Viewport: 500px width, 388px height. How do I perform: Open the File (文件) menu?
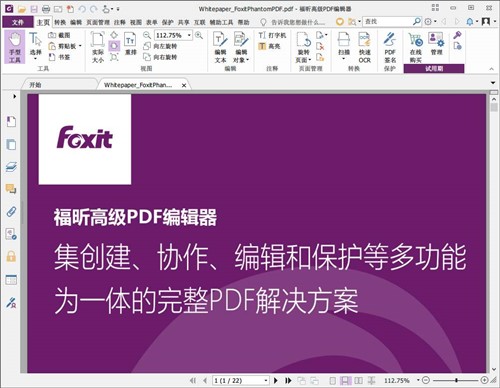(x=18, y=22)
